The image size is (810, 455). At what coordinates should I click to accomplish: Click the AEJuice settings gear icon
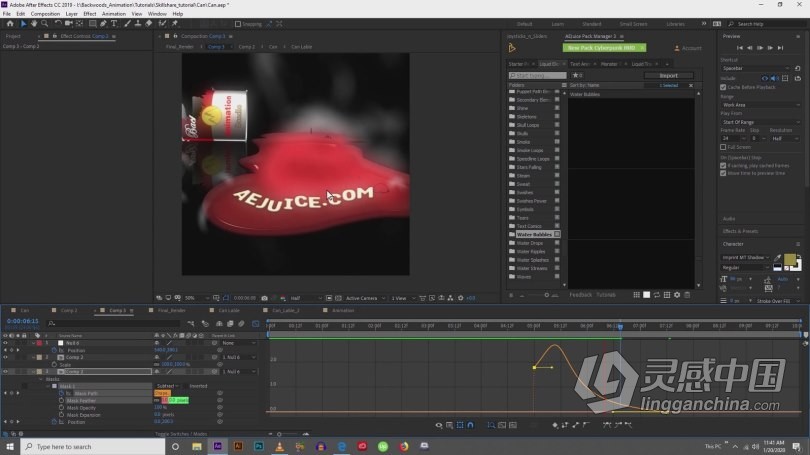677,295
